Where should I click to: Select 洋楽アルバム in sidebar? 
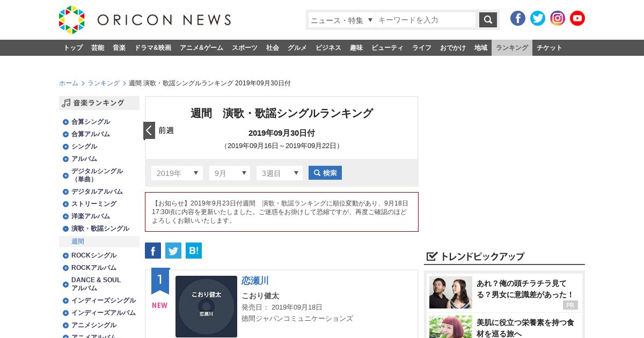click(91, 216)
